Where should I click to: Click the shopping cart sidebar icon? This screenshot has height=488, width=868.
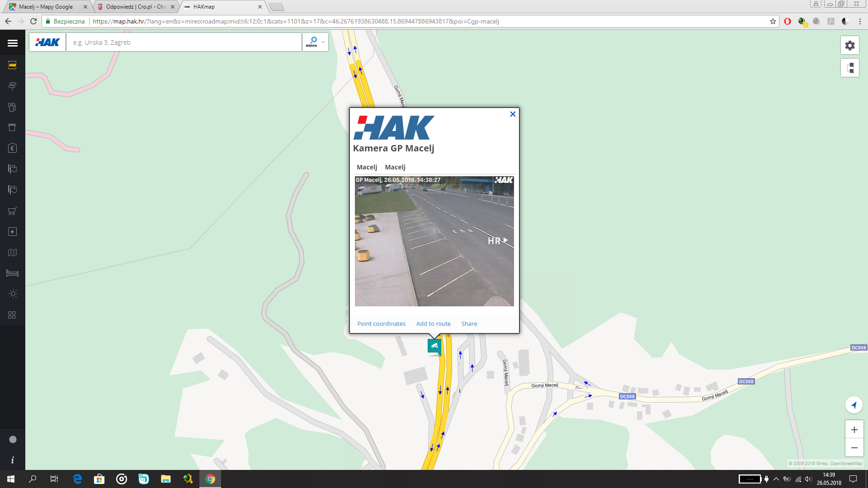coord(13,211)
